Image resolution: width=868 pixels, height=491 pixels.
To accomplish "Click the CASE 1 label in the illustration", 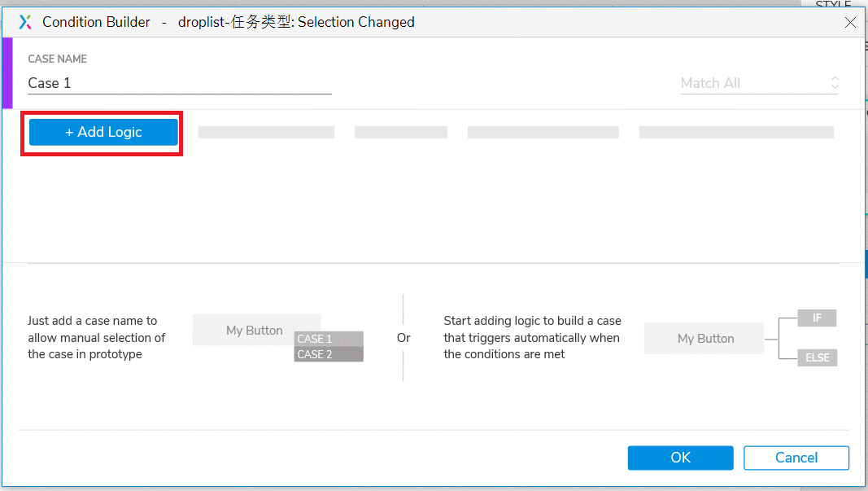I will [x=329, y=339].
